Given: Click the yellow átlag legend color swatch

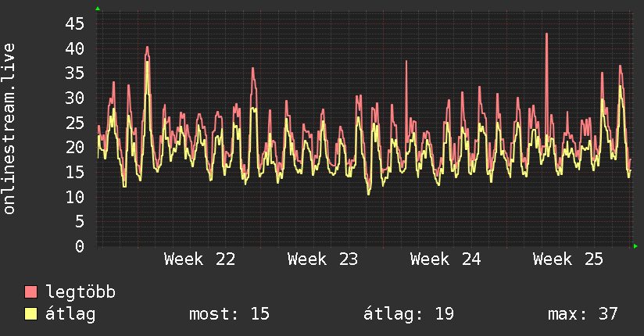Looking at the screenshot, I should [30, 313].
